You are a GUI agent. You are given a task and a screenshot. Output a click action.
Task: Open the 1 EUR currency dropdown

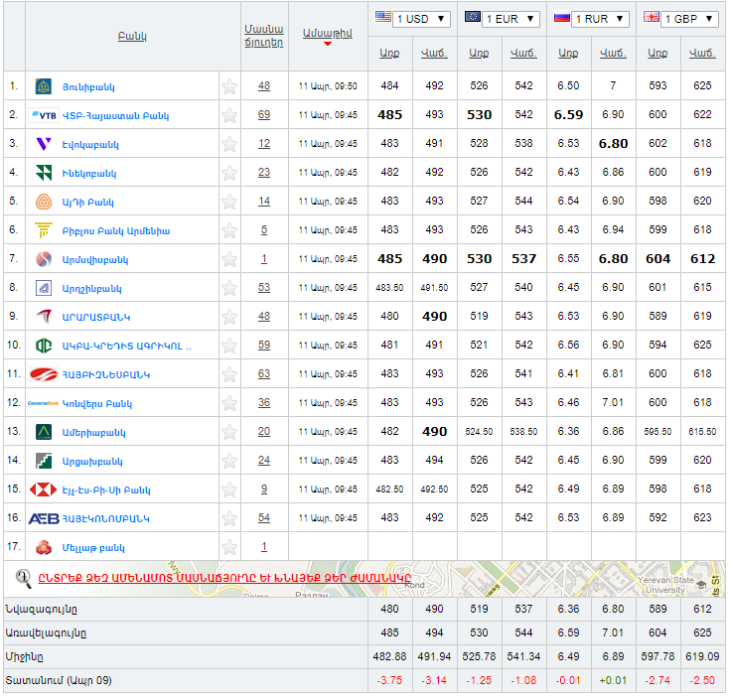tap(503, 19)
